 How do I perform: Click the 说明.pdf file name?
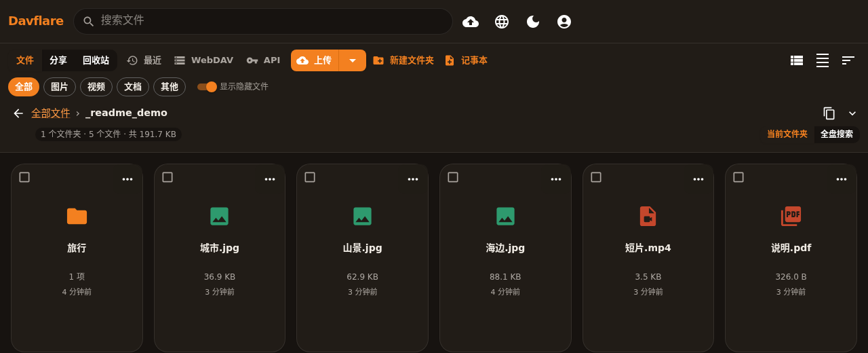point(791,248)
